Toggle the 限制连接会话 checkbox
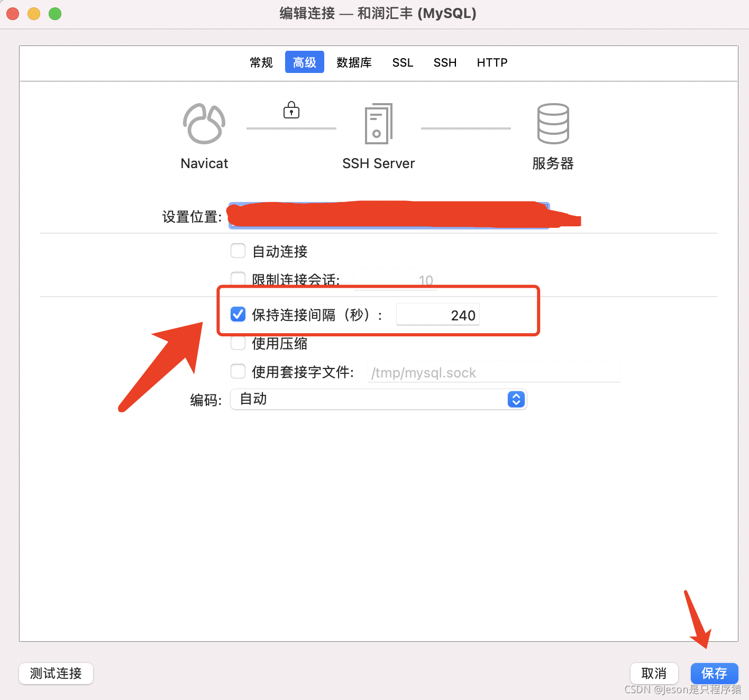This screenshot has height=700, width=749. pyautogui.click(x=238, y=279)
